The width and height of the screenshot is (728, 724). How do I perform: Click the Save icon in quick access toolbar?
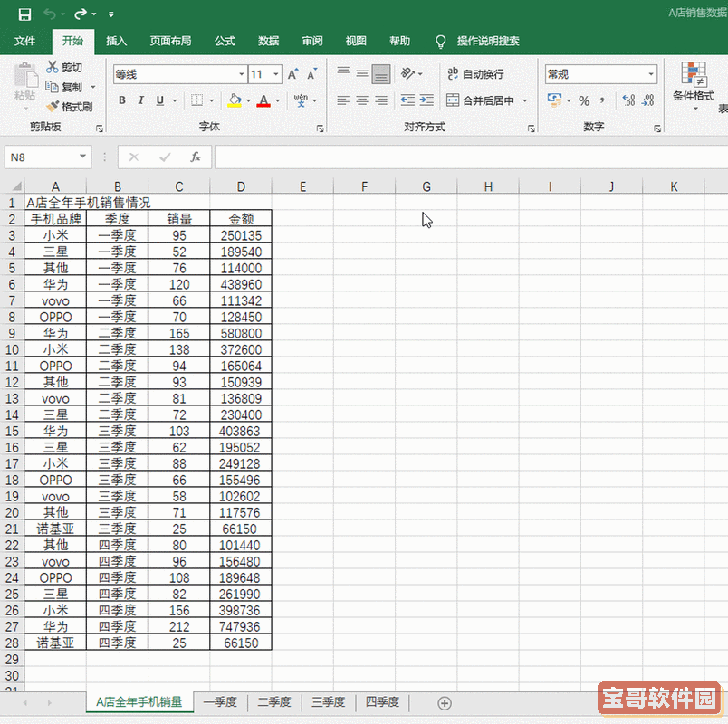24,14
